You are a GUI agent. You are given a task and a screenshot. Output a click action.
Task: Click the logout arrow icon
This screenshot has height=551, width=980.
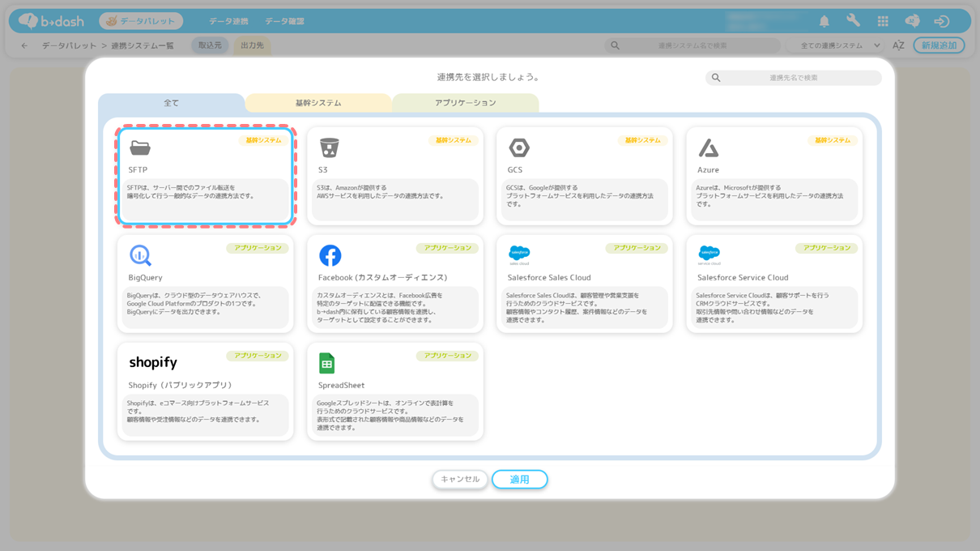[x=941, y=21]
